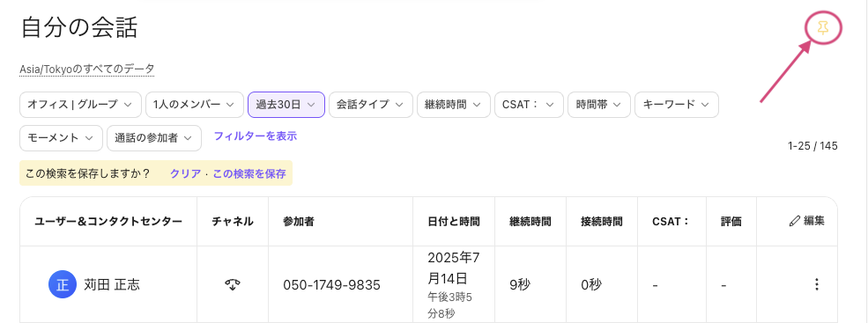Open the 継続時間 filter dropdown
The height and width of the screenshot is (323, 868).
point(453,105)
